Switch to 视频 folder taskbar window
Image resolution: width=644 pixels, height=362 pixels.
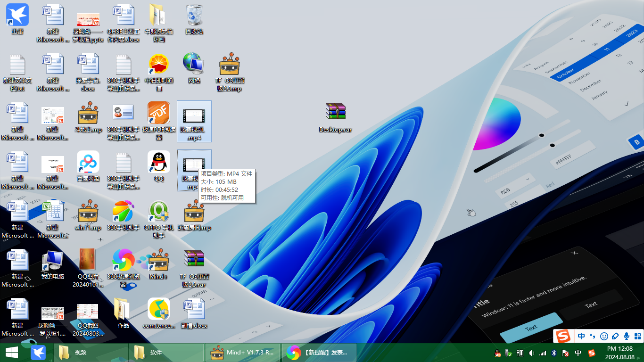91,353
